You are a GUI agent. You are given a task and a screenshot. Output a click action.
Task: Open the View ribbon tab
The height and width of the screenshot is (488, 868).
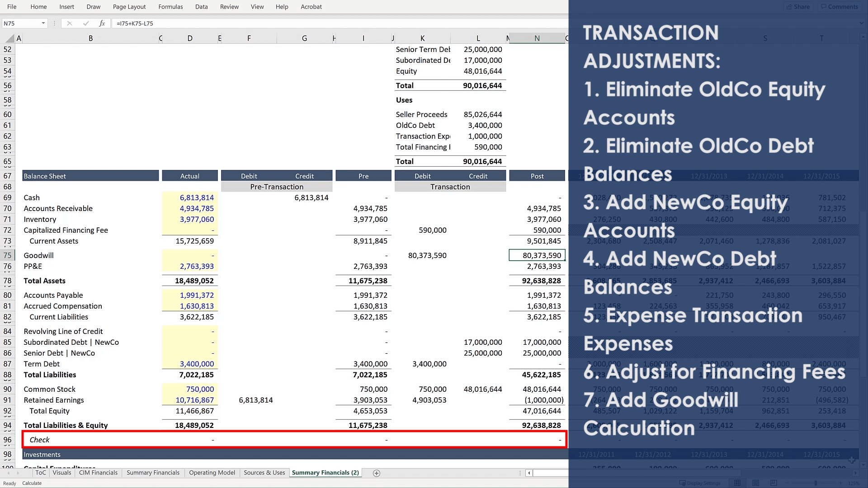[x=257, y=7]
